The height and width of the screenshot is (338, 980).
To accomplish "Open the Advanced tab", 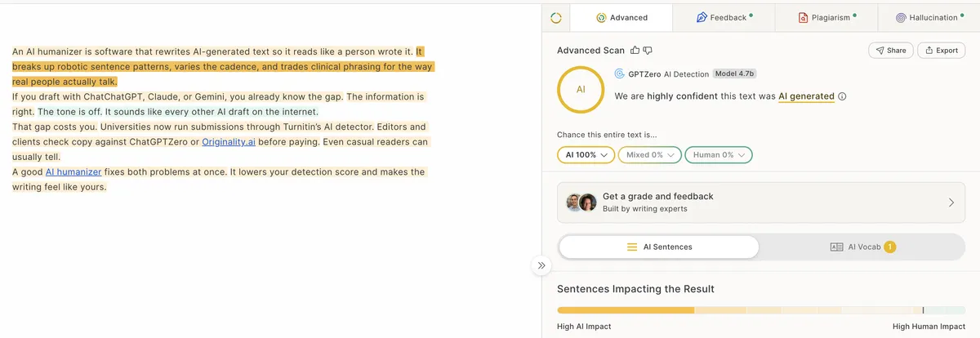I will point(621,17).
